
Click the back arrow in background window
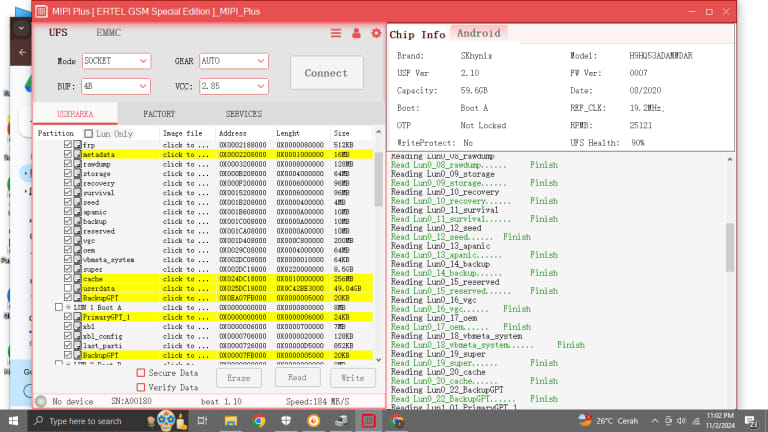22,51
